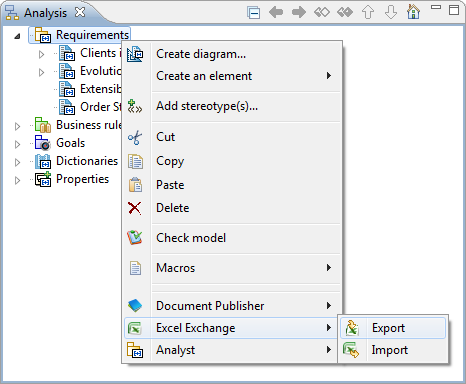
Task: Choose Add stereotype(s)... menu entry
Action: click(232, 106)
